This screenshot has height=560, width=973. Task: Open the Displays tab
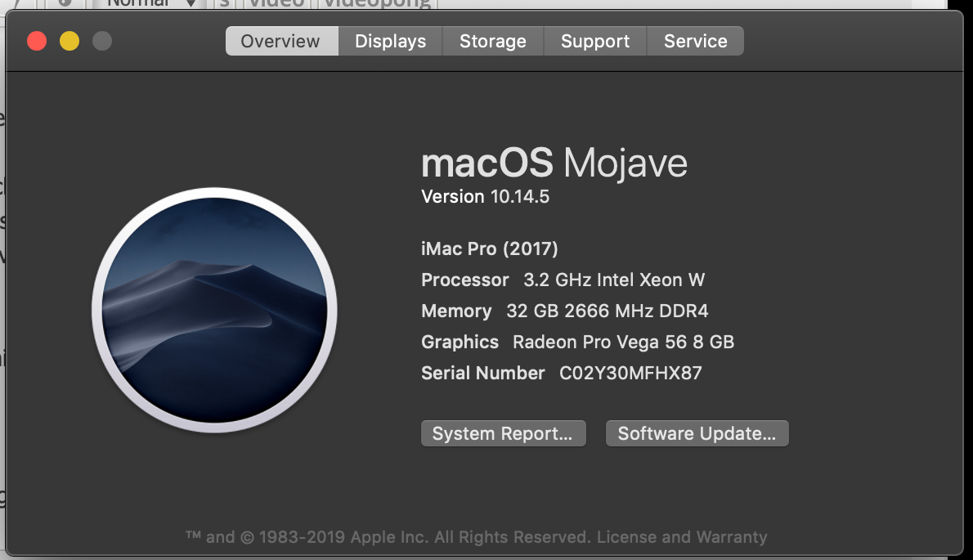tap(390, 41)
